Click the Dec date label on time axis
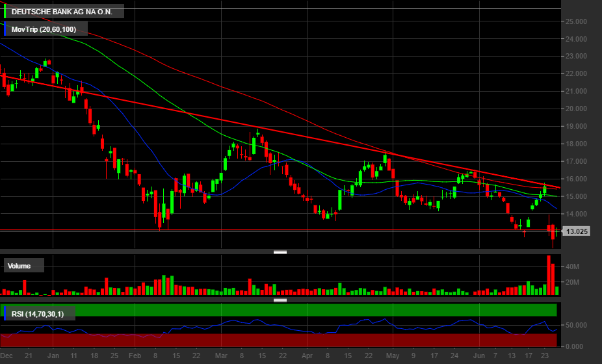Image resolution: width=602 pixels, height=364 pixels. point(6,356)
